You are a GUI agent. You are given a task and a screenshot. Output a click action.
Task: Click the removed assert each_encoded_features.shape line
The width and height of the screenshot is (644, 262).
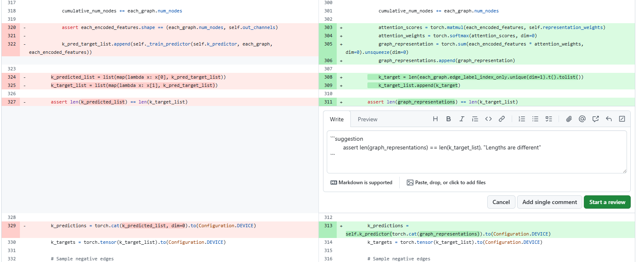pos(170,27)
